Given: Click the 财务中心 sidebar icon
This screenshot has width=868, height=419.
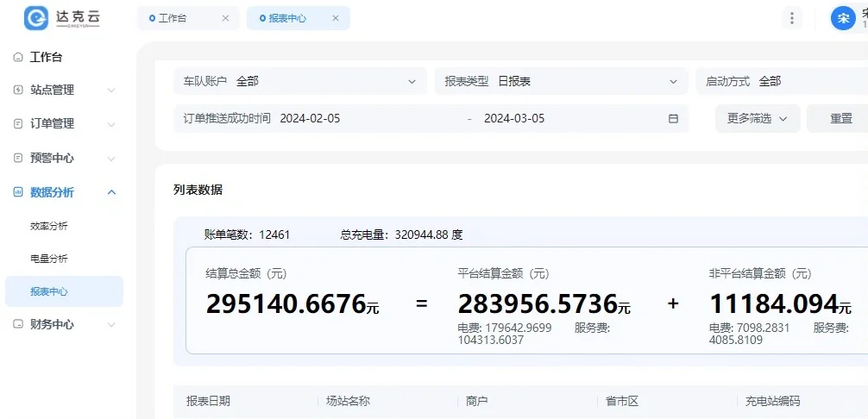Looking at the screenshot, I should click(18, 325).
